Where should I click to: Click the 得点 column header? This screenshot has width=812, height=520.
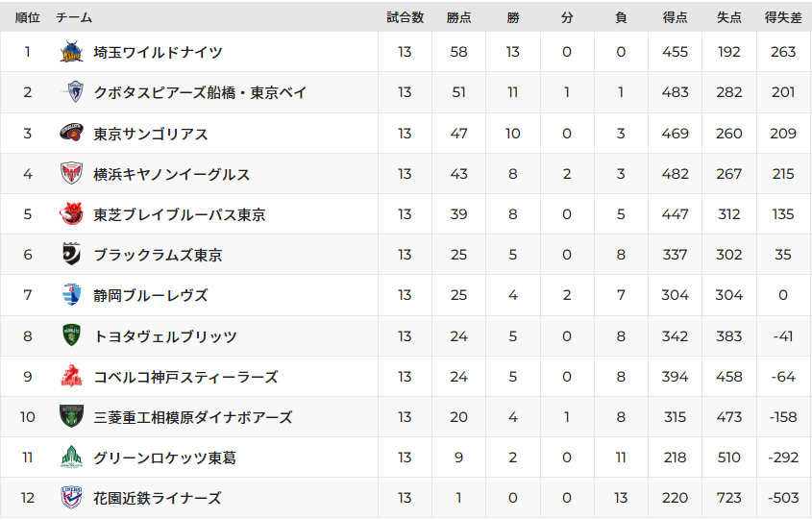click(675, 17)
